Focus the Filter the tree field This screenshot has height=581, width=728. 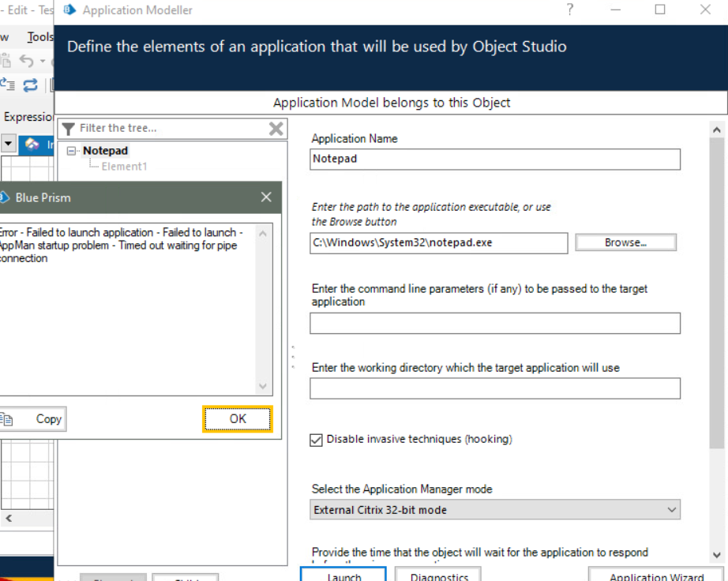[172, 128]
